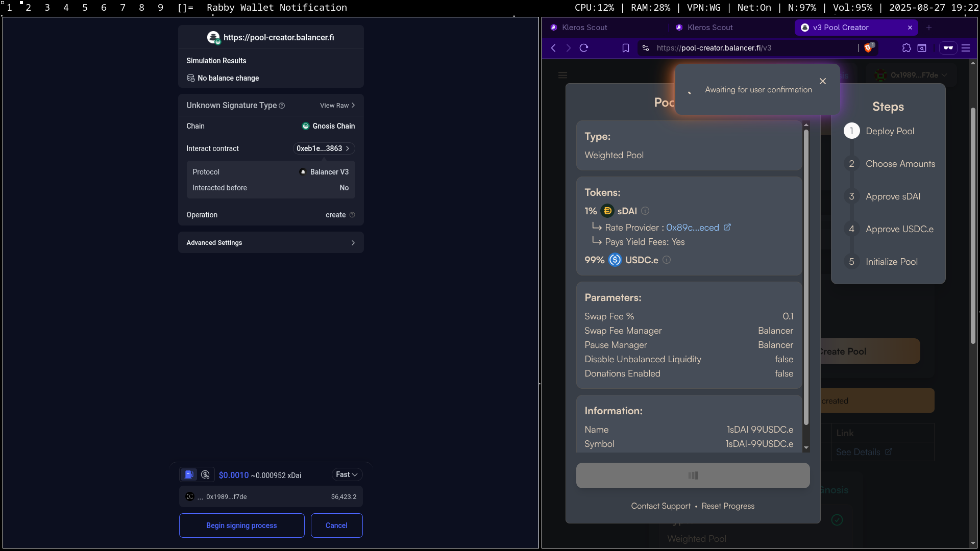Open browser extensions puzzle icon
Image resolution: width=980 pixels, height=551 pixels.
[906, 48]
